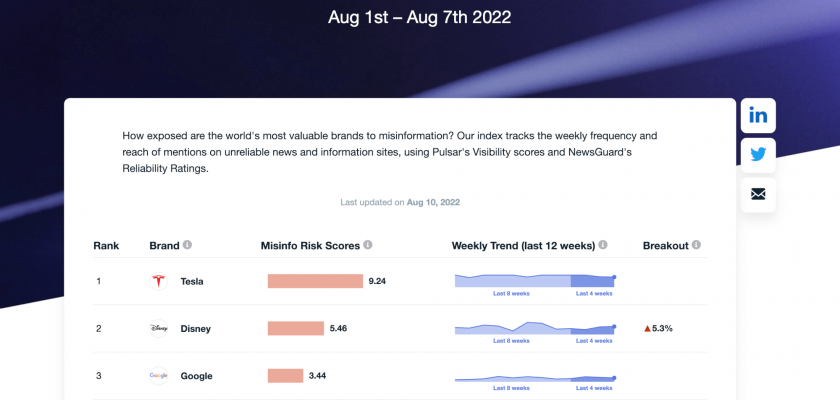
Task: Click Tesla's weekly trend chart
Action: [x=534, y=280]
